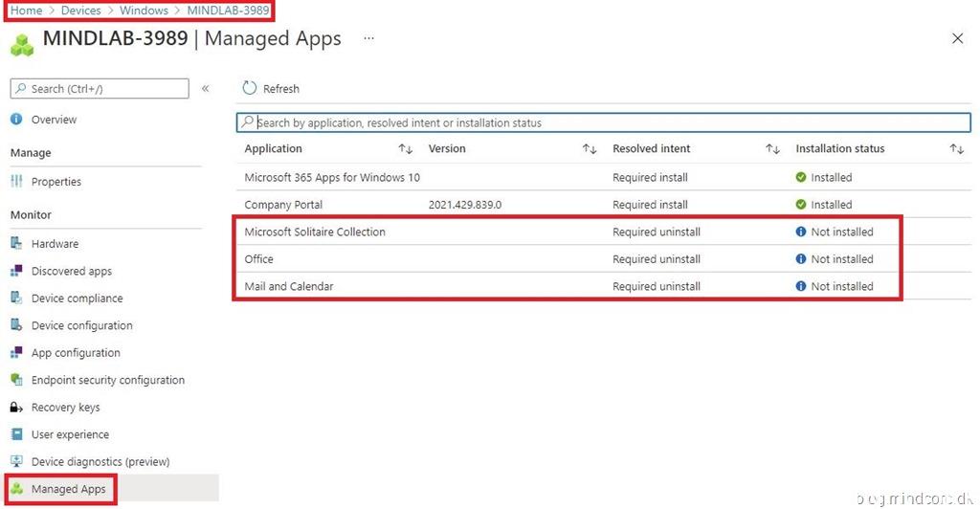Sort by Installation status column arrows
Screen dimensions: 980x509
956,149
